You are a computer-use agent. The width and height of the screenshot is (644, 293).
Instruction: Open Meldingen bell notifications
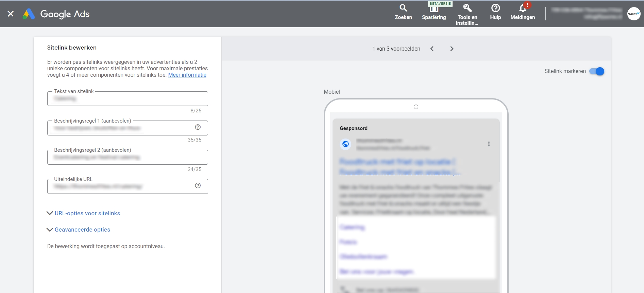tap(523, 8)
